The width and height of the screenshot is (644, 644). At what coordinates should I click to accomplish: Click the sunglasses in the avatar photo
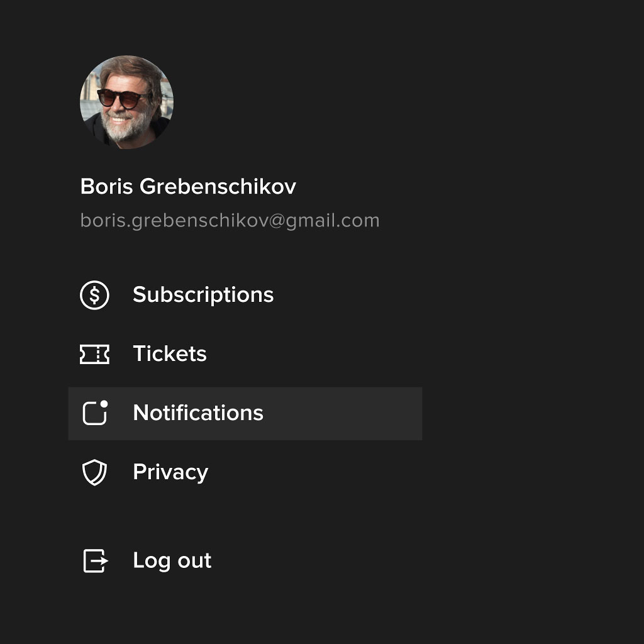coord(123,99)
